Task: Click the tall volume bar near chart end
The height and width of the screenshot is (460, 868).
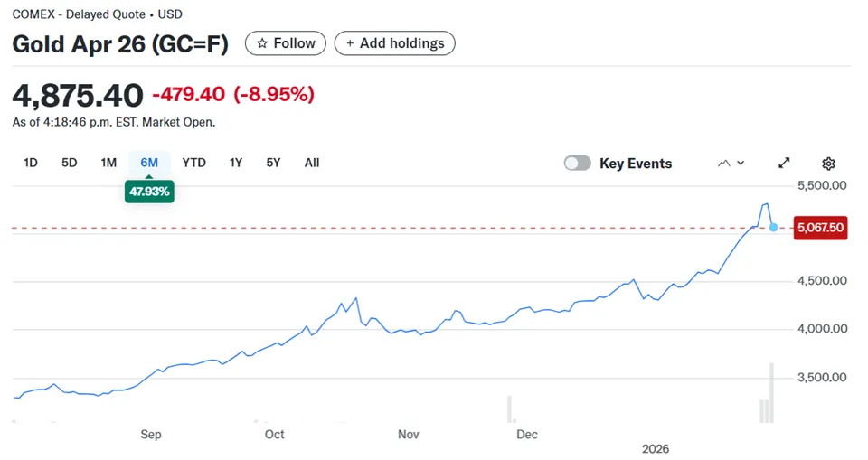Action: (x=771, y=393)
